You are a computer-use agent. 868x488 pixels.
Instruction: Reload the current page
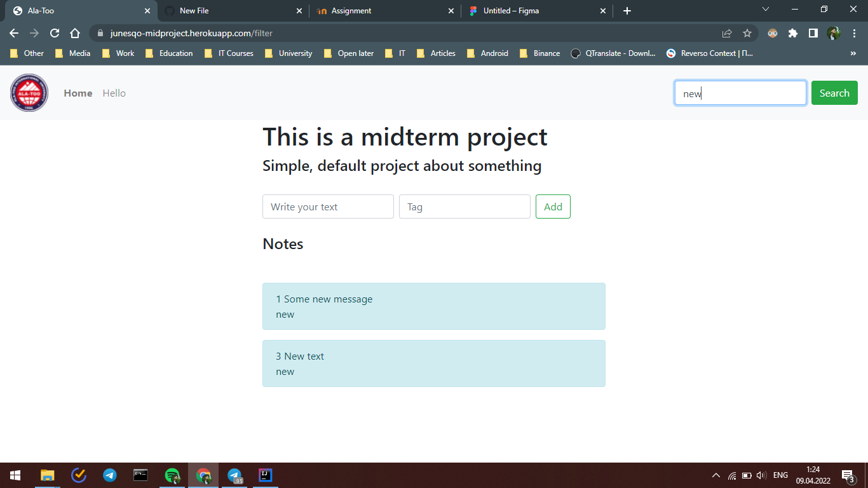(54, 32)
